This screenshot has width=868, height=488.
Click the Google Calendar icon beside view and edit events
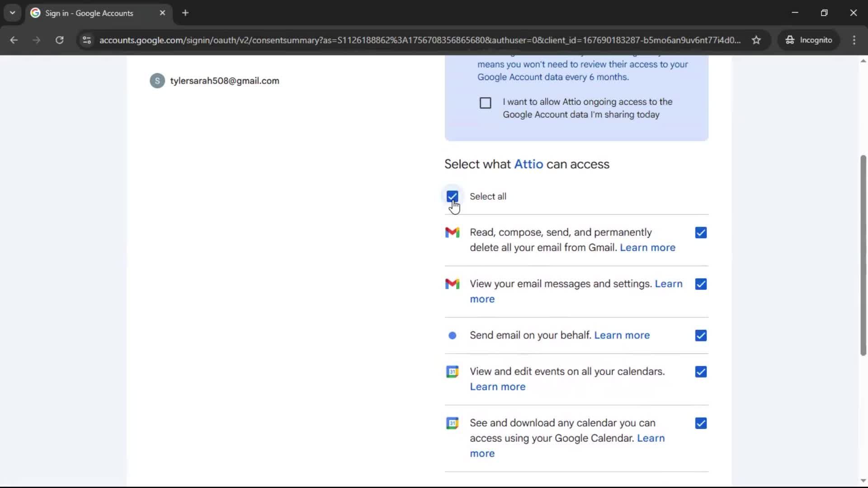point(453,371)
